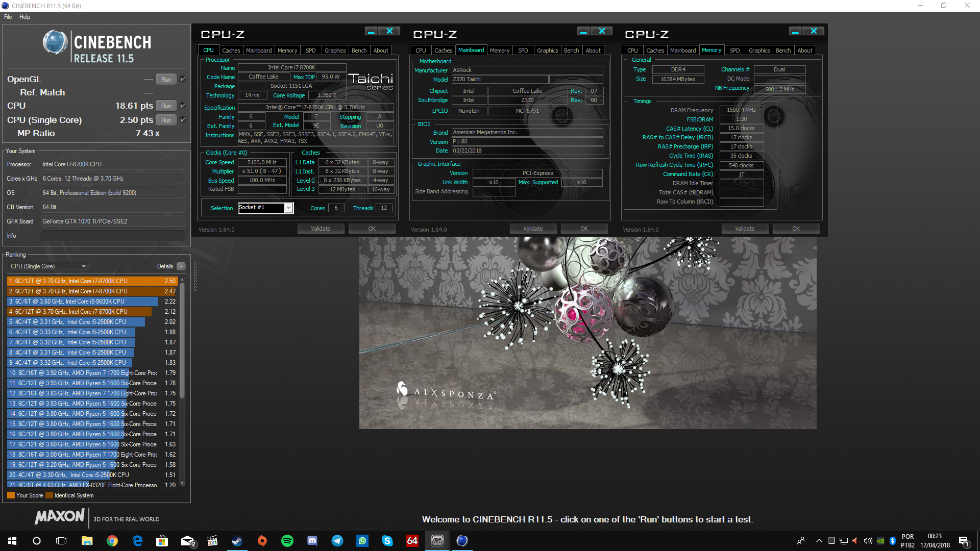Open Memory tab in first CPU-Z window

pos(287,51)
